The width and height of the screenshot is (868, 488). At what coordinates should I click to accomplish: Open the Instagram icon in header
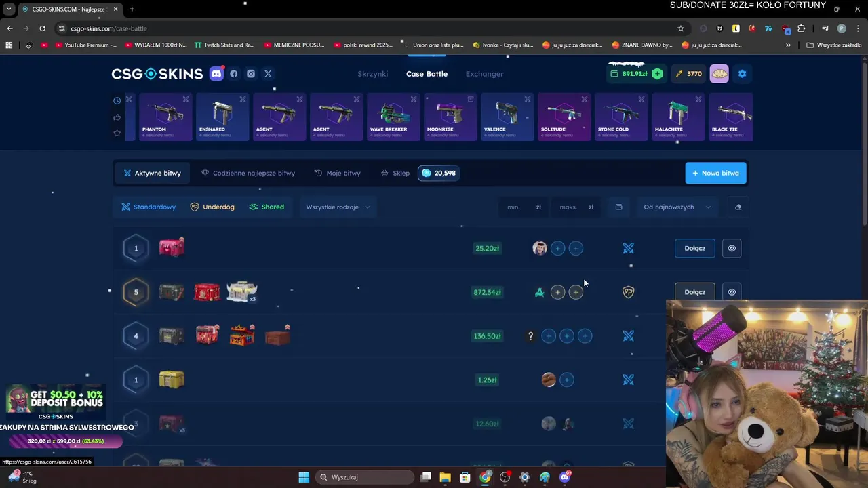(251, 74)
